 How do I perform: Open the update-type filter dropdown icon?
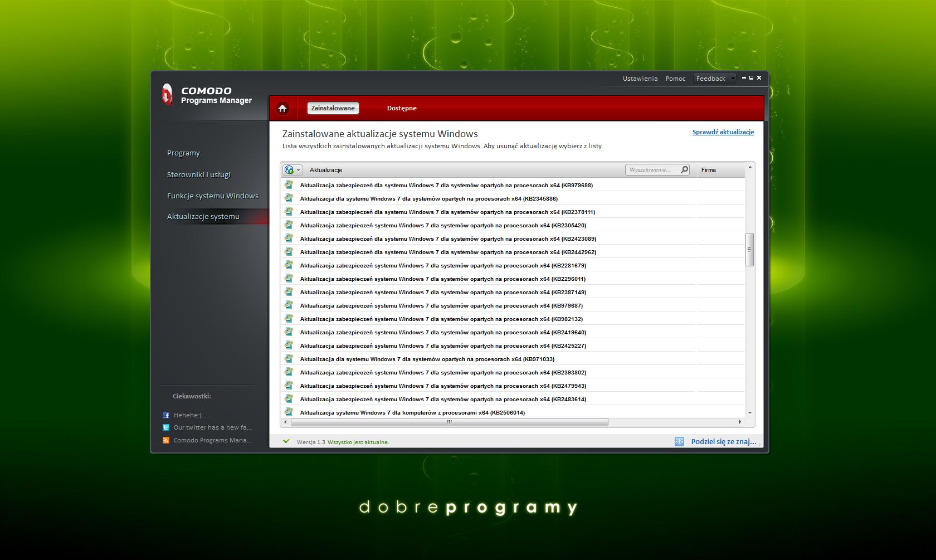(x=292, y=170)
